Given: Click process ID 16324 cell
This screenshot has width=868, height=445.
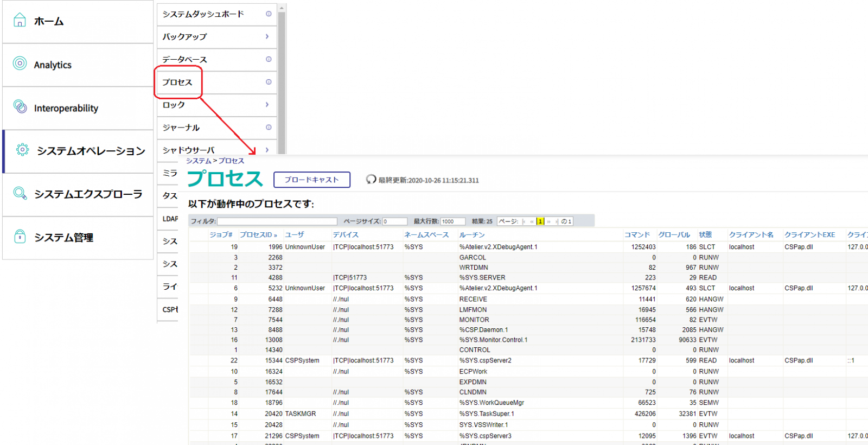Looking at the screenshot, I should point(273,372).
